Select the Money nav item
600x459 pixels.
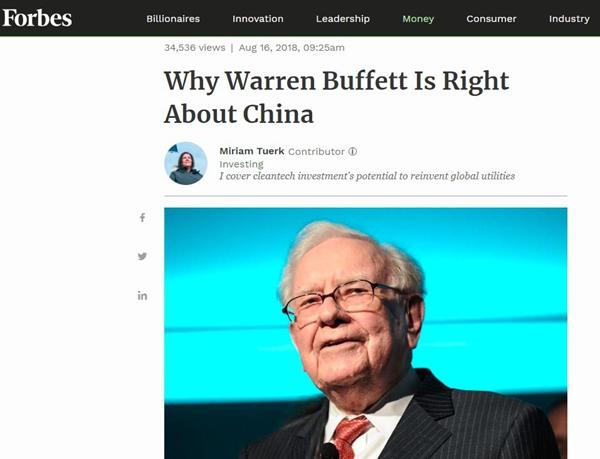[418, 19]
